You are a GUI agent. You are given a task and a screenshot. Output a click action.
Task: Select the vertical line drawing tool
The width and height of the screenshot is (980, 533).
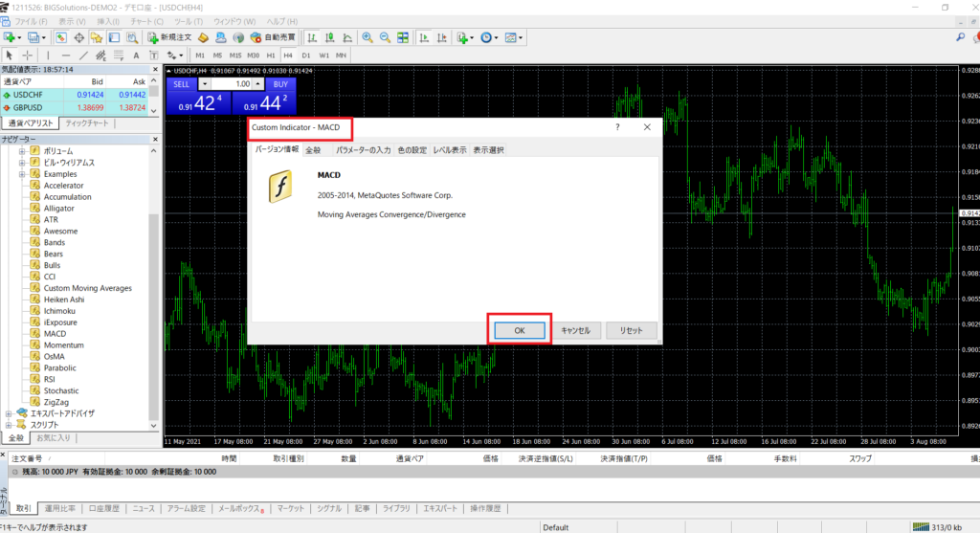point(48,56)
